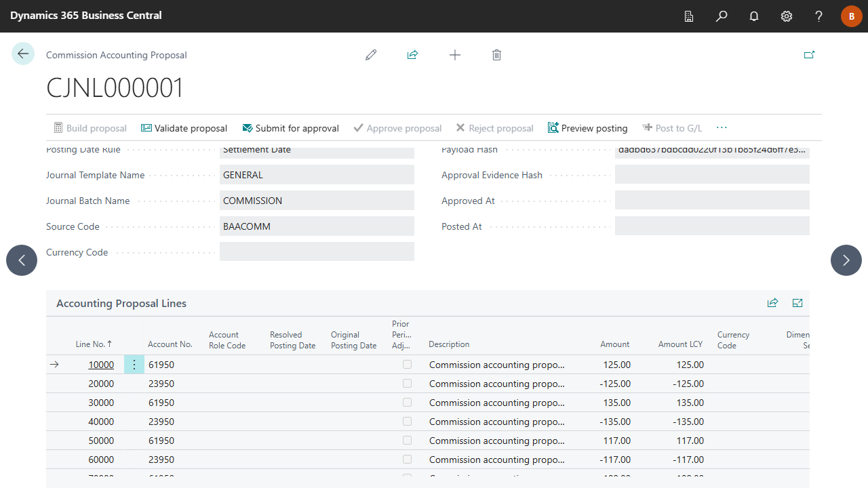Click Validate proposal action
The image size is (868, 488).
click(x=184, y=128)
